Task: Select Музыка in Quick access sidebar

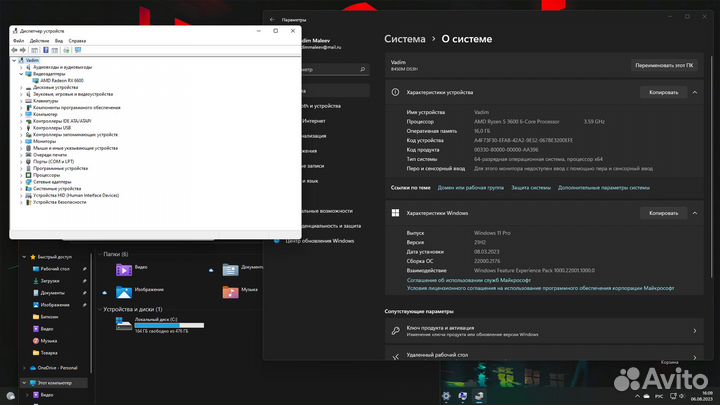Action: click(x=49, y=341)
